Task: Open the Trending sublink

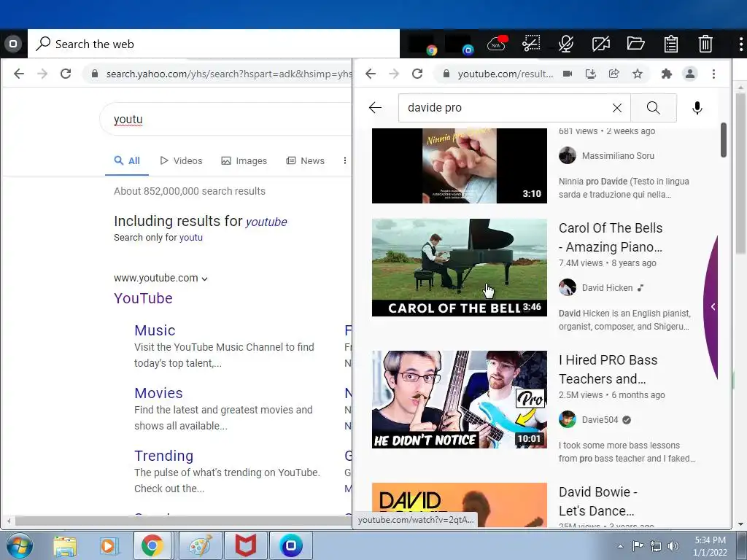Action: 164,456
